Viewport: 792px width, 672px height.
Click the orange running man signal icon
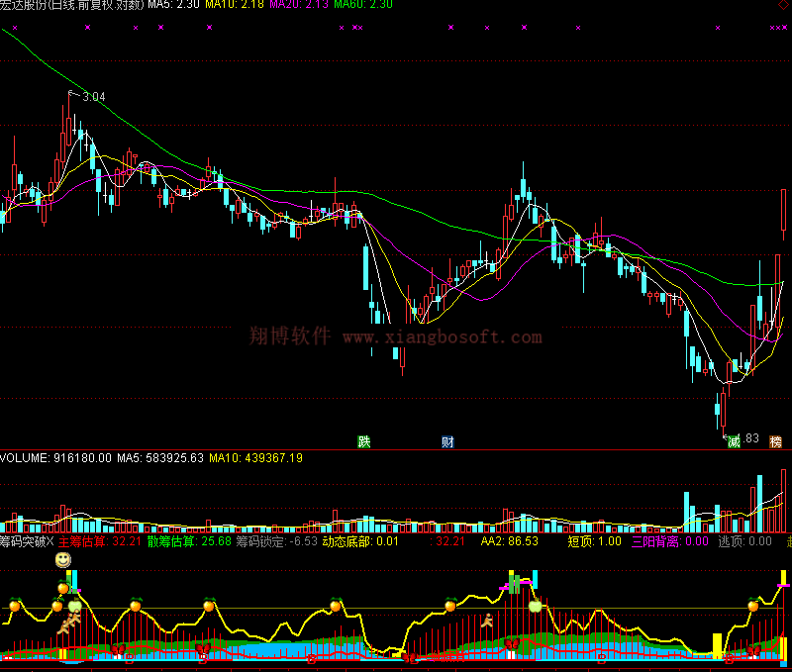pos(486,622)
